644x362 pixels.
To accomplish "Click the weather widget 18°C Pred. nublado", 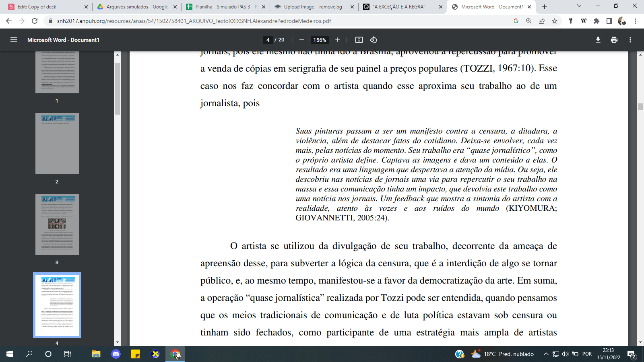I will coord(503,354).
